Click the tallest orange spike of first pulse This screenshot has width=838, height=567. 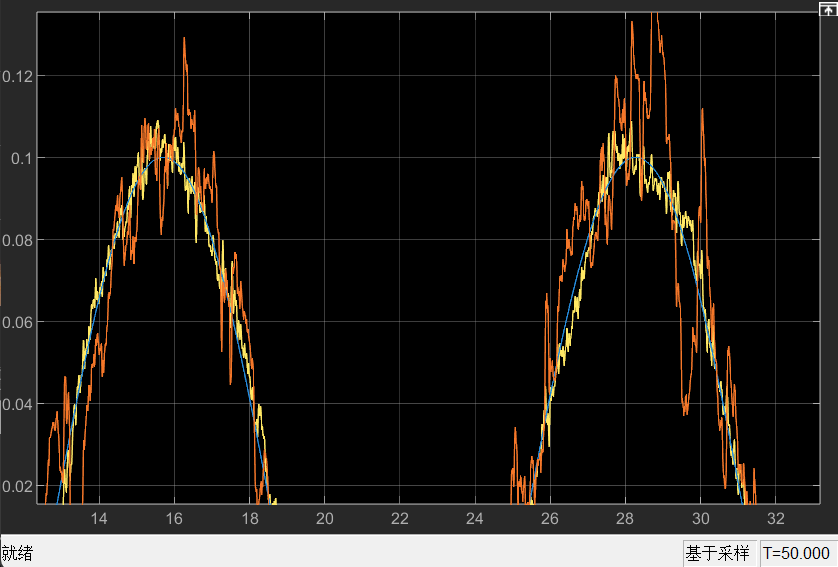(x=185, y=42)
